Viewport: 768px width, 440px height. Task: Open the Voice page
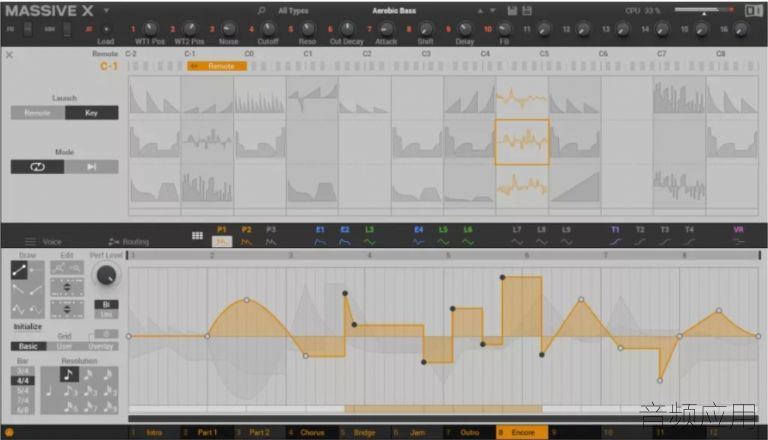pyautogui.click(x=44, y=242)
